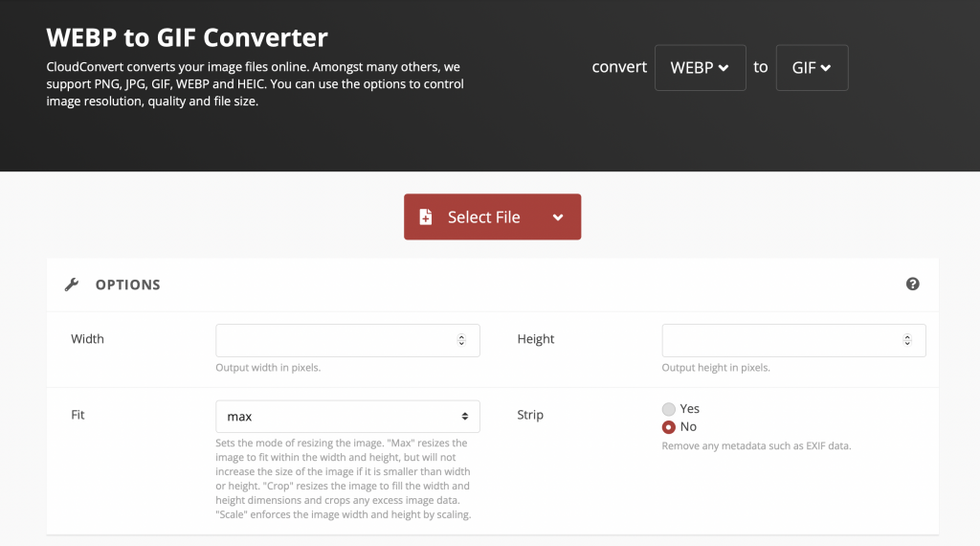
Task: Open the GIF target format dropdown
Action: [x=812, y=68]
